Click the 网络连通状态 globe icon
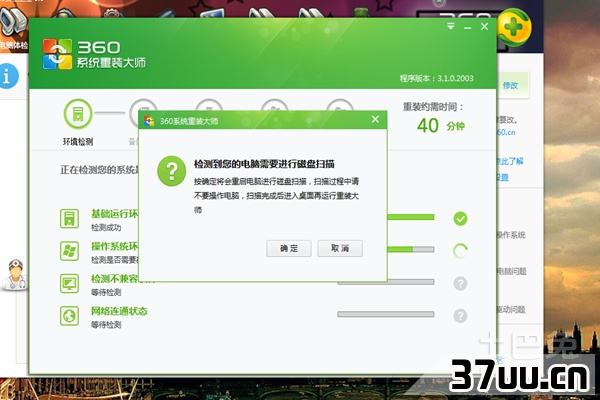The width and height of the screenshot is (600, 400). pyautogui.click(x=69, y=316)
